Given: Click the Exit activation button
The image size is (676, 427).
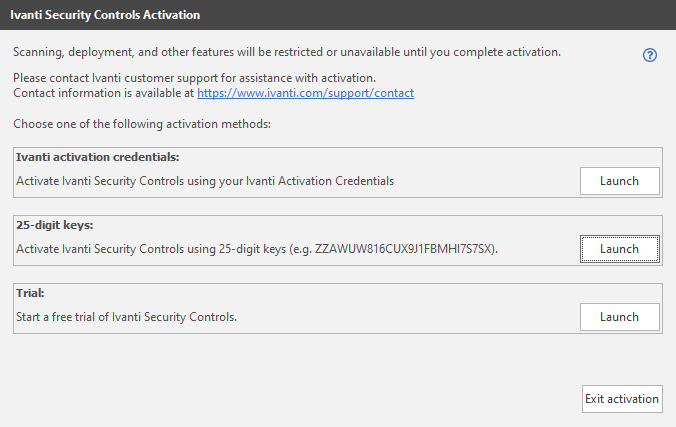Looking at the screenshot, I should point(622,399).
